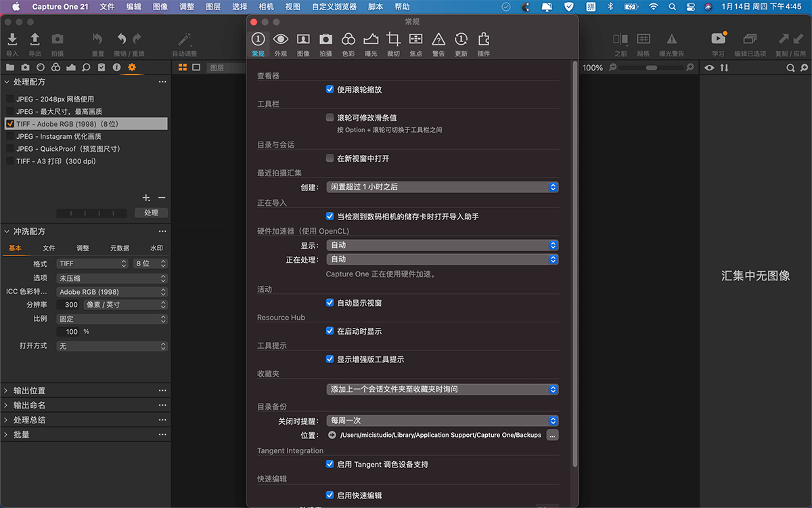Click the browse button beside backup location path
This screenshot has width=812, height=508.
(552, 435)
